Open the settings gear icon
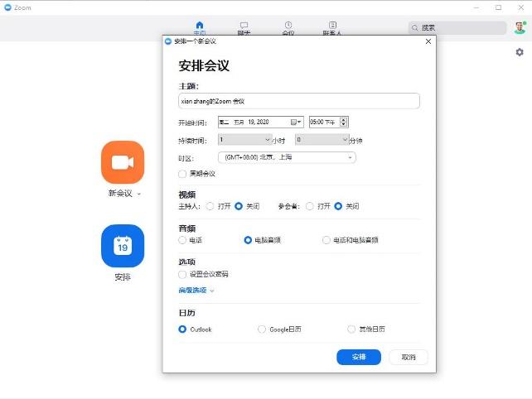Viewport: 532px width, 399px height. 520,52
